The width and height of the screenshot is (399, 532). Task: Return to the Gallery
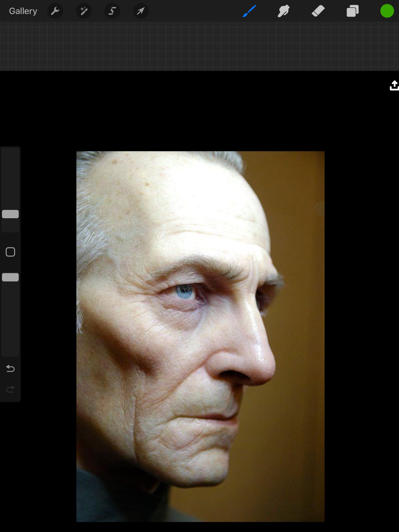pyautogui.click(x=23, y=11)
